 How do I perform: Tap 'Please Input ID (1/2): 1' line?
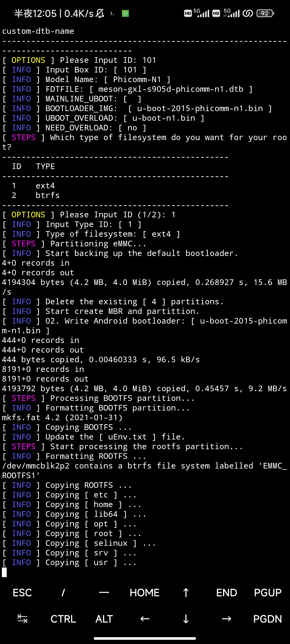(x=89, y=215)
